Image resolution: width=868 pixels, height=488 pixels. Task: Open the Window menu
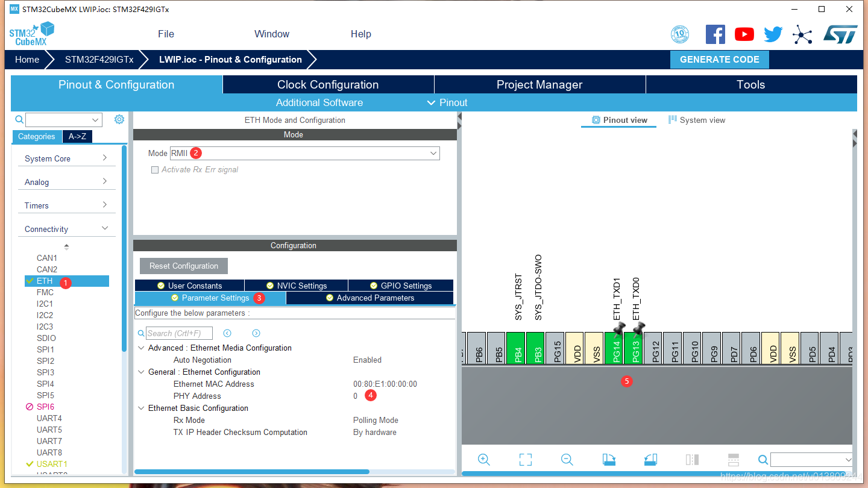(272, 34)
